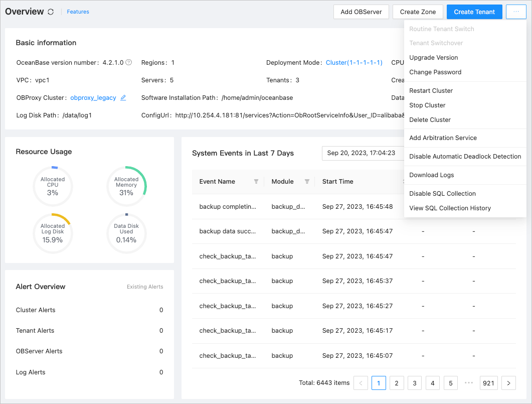Jump ahead pages via pagination ellipsis

click(x=469, y=383)
